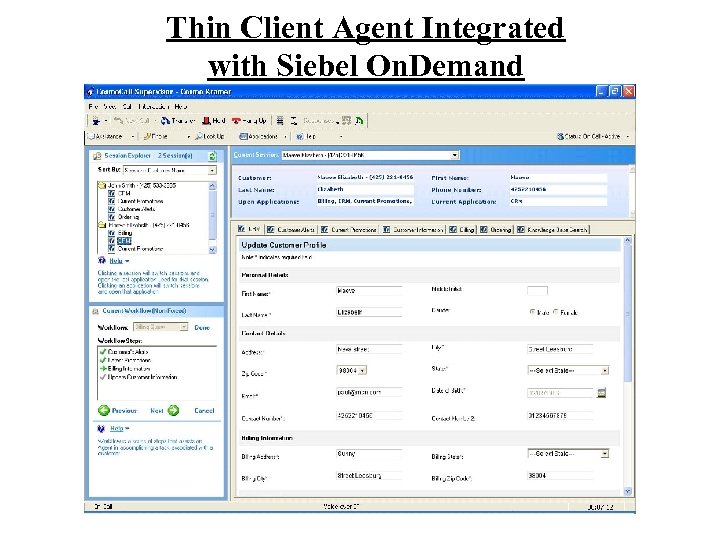Click the Billing Information workflow step

point(129,369)
